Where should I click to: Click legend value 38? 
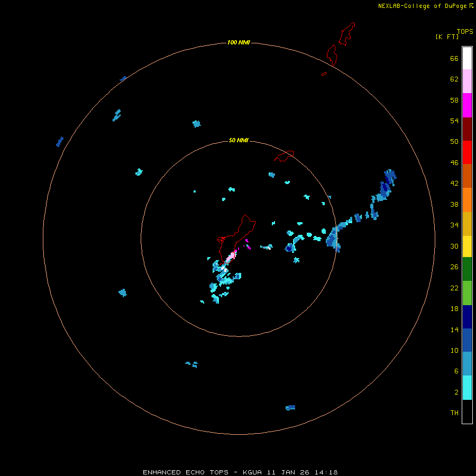tap(454, 205)
